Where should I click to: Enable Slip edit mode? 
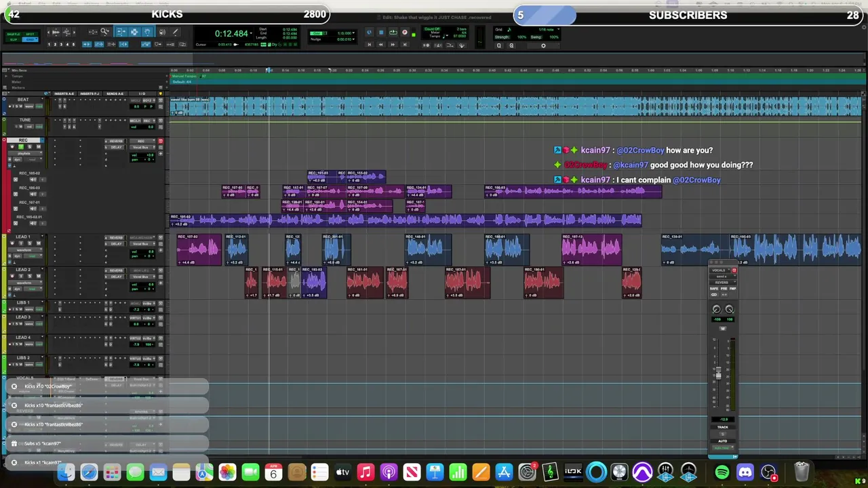click(14, 39)
